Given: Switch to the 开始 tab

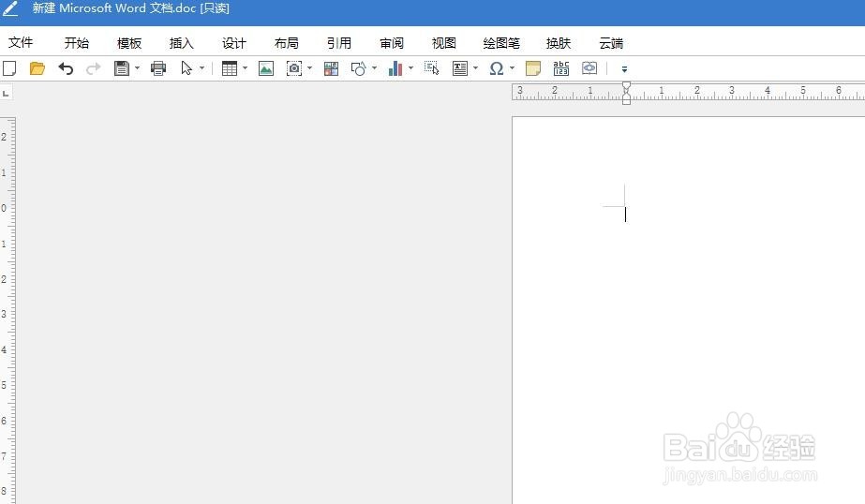Looking at the screenshot, I should pyautogui.click(x=77, y=42).
